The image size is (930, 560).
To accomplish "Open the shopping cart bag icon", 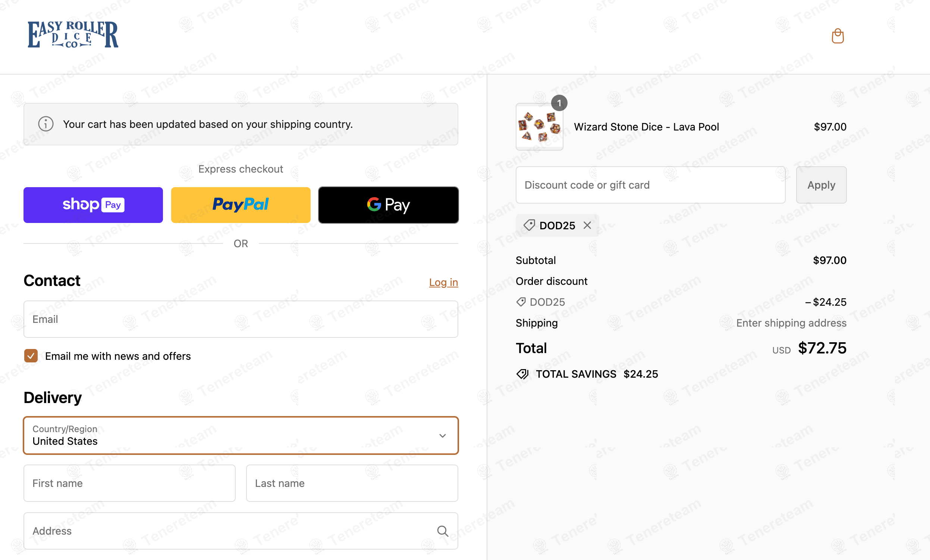I will pos(838,36).
